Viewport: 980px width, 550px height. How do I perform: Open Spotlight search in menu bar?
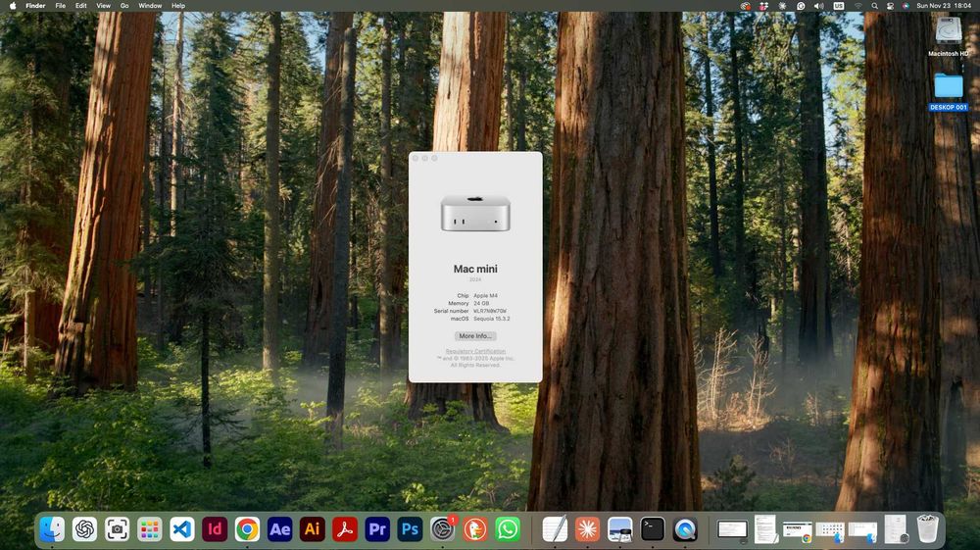[874, 6]
